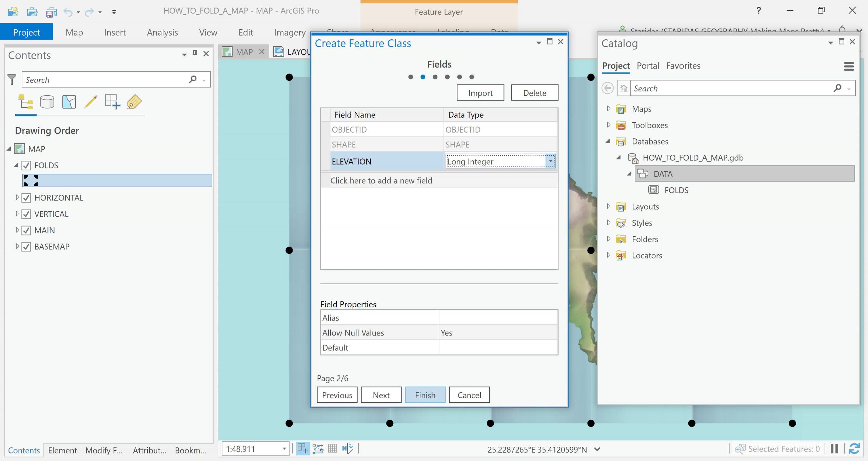Uncheck the HORIZONTAL layer checkbox
Viewport: 868px width, 461px height.
[26, 198]
